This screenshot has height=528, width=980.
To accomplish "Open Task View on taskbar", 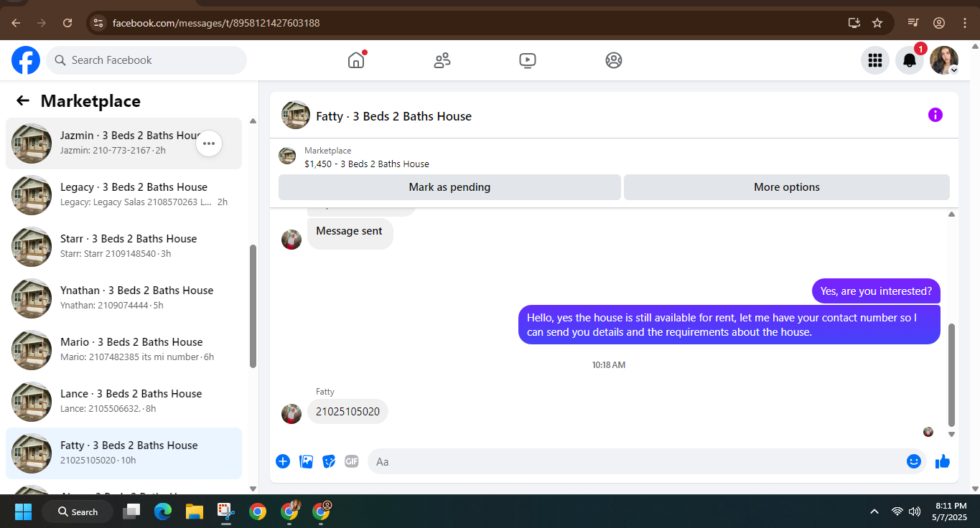I will click(x=131, y=511).
